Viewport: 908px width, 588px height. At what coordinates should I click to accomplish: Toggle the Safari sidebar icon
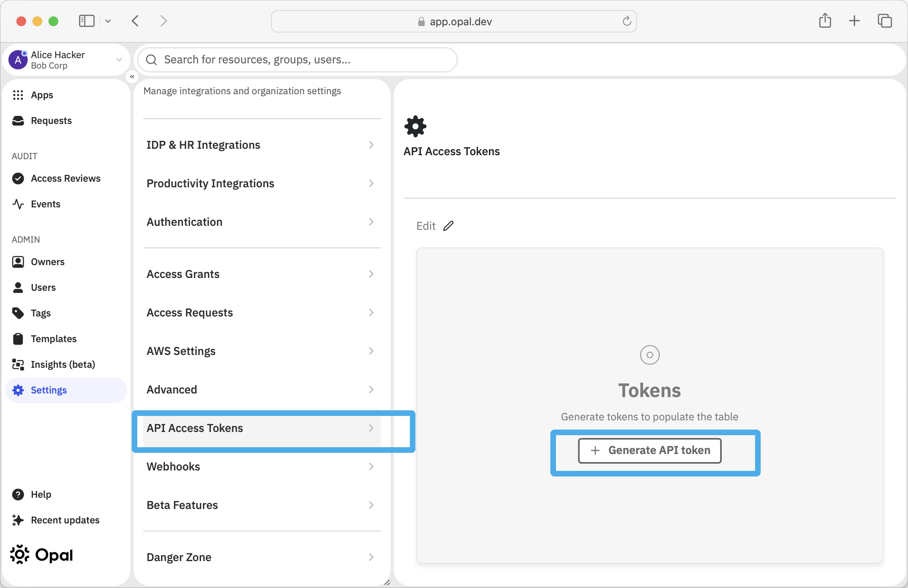pyautogui.click(x=87, y=21)
